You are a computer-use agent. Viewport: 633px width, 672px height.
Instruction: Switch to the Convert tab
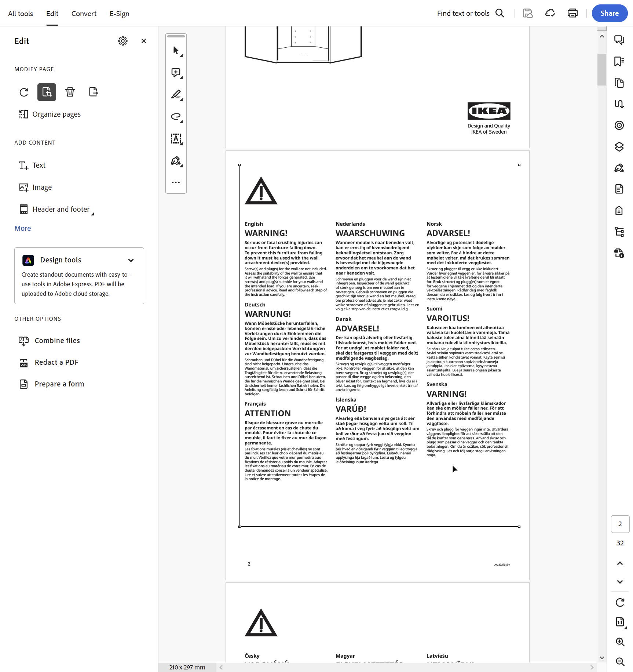[x=84, y=13]
